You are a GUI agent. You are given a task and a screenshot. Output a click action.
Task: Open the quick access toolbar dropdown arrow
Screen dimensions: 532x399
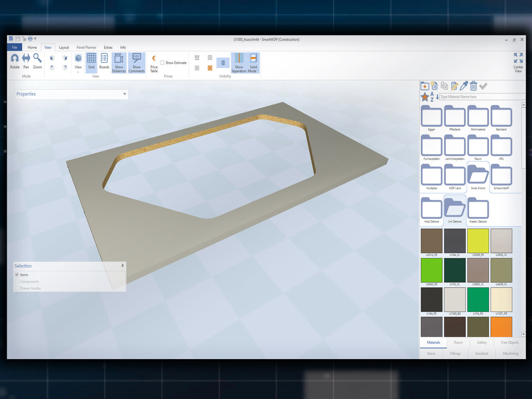(x=35, y=39)
